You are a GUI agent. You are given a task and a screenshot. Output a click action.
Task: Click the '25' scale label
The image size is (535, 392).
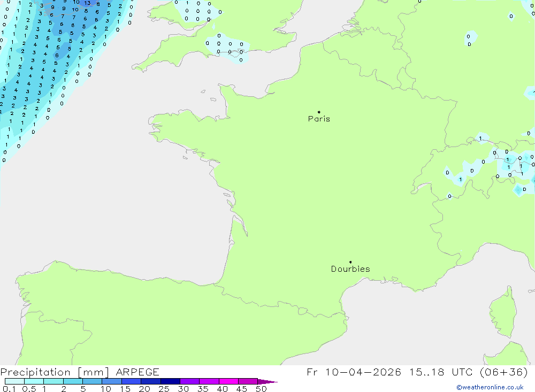point(164,389)
